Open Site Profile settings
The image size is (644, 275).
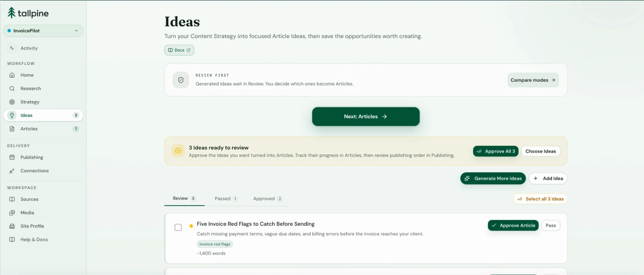[x=43, y=226]
